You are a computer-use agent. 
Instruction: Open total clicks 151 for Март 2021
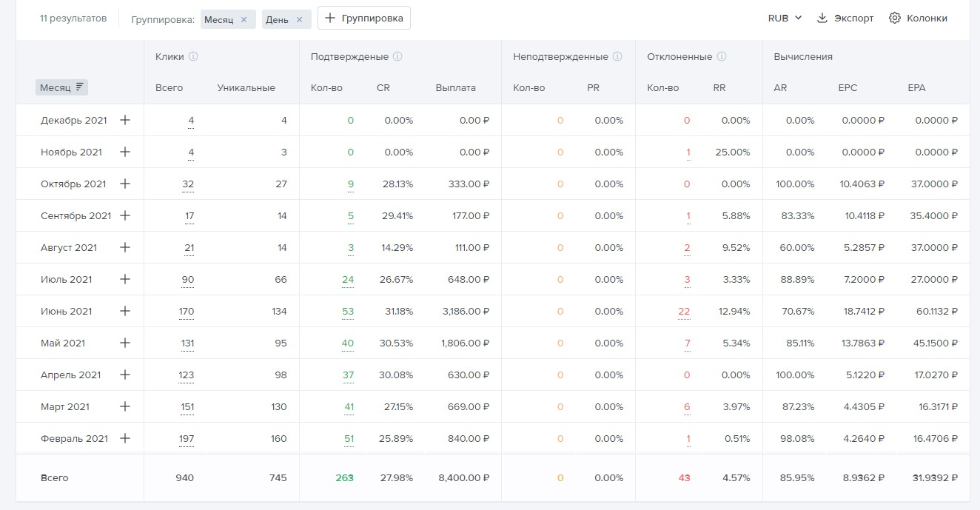(x=187, y=407)
